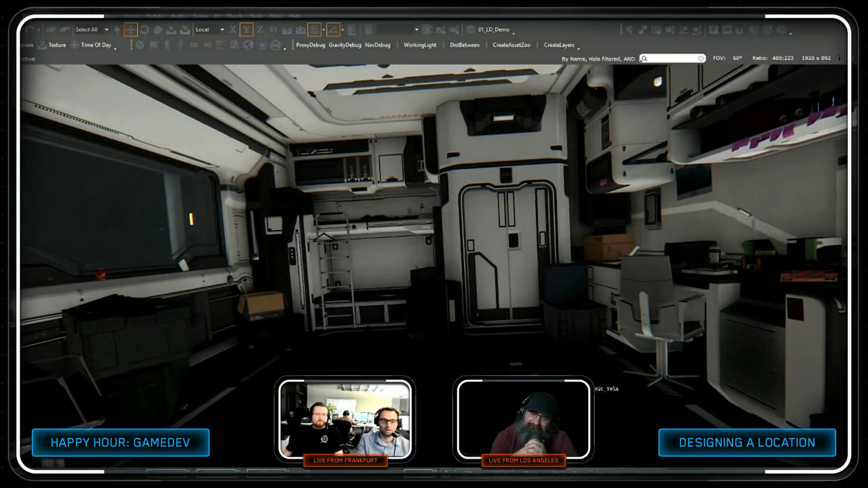Click the Time Of Day sun icon
This screenshot has height=488, width=868.
tap(75, 45)
